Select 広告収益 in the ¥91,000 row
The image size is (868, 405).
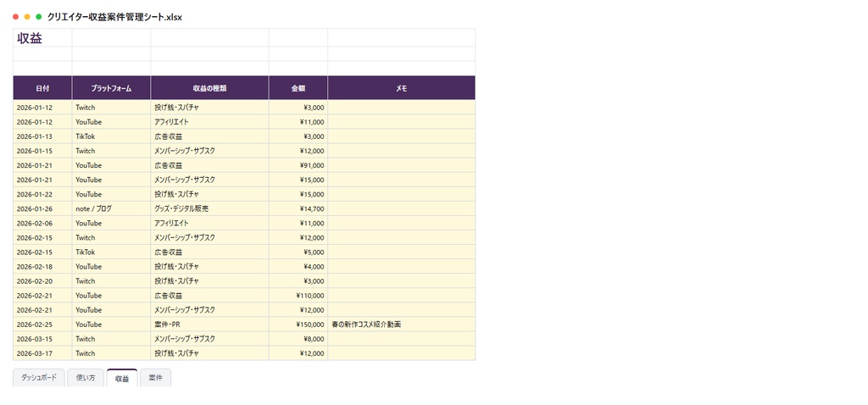coord(210,165)
